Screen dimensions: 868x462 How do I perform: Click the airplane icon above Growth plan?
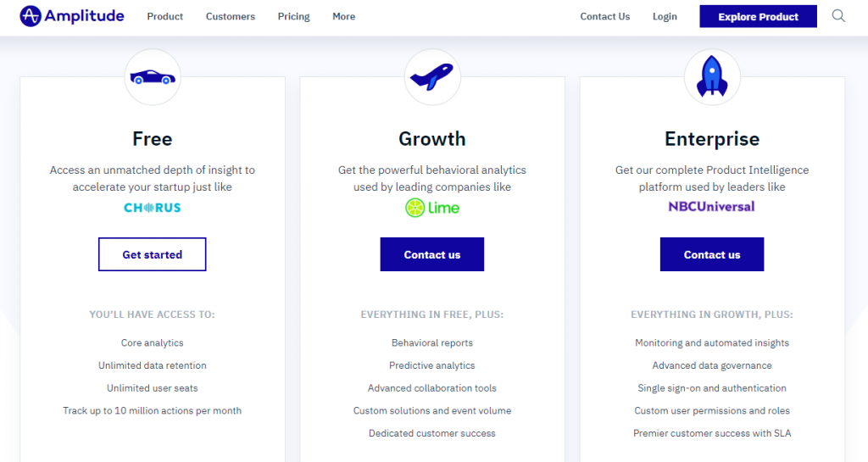click(x=431, y=77)
